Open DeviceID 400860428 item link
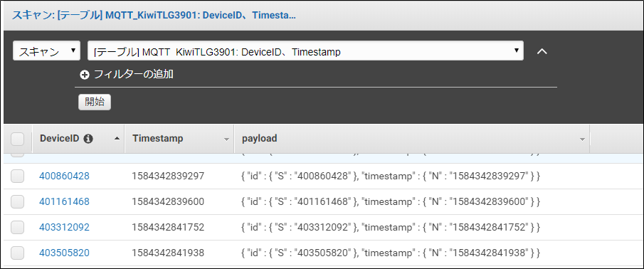644x269 pixels. (64, 176)
